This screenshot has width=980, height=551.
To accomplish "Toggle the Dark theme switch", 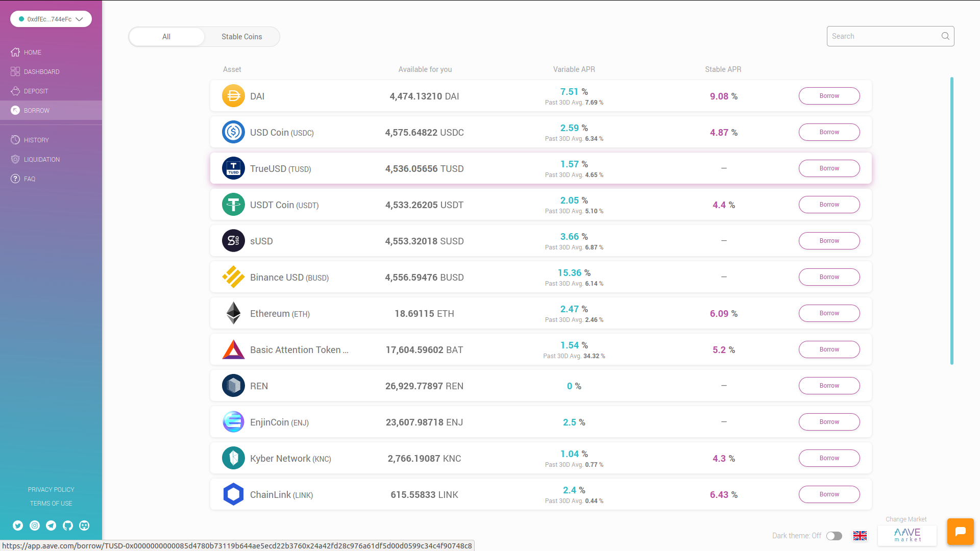I will click(x=834, y=536).
